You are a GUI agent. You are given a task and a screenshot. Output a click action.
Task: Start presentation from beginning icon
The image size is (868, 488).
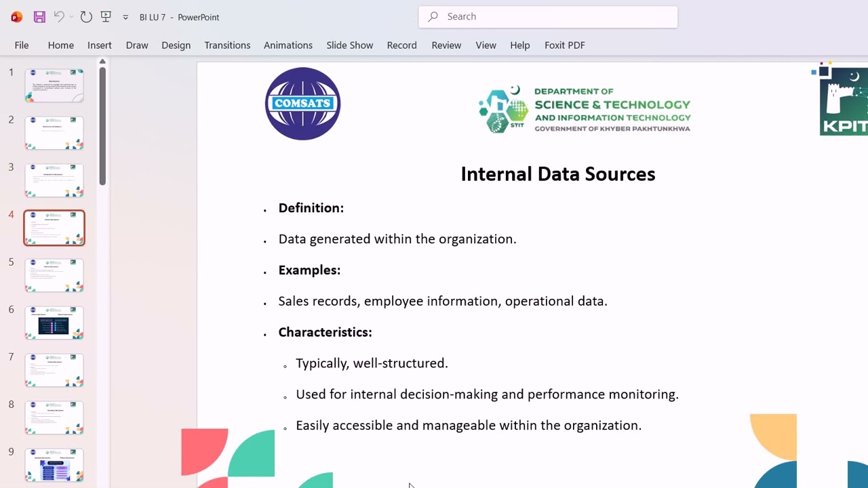[x=106, y=17]
